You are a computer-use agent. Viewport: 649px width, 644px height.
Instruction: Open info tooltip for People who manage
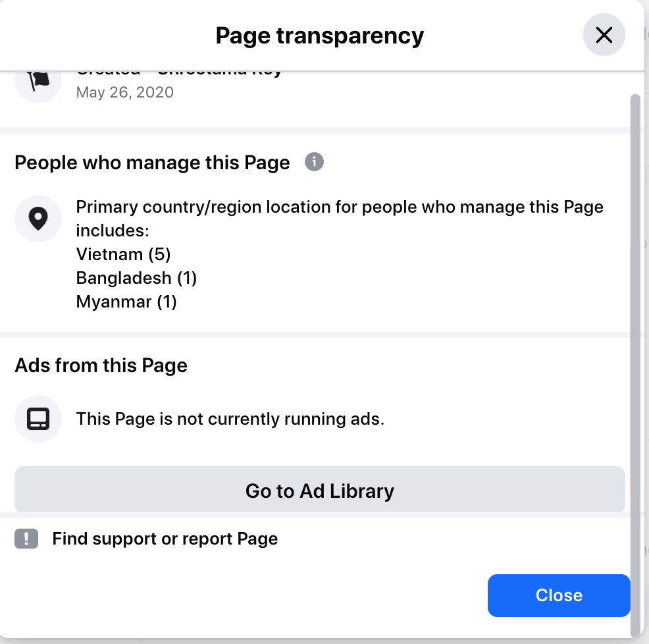(314, 161)
